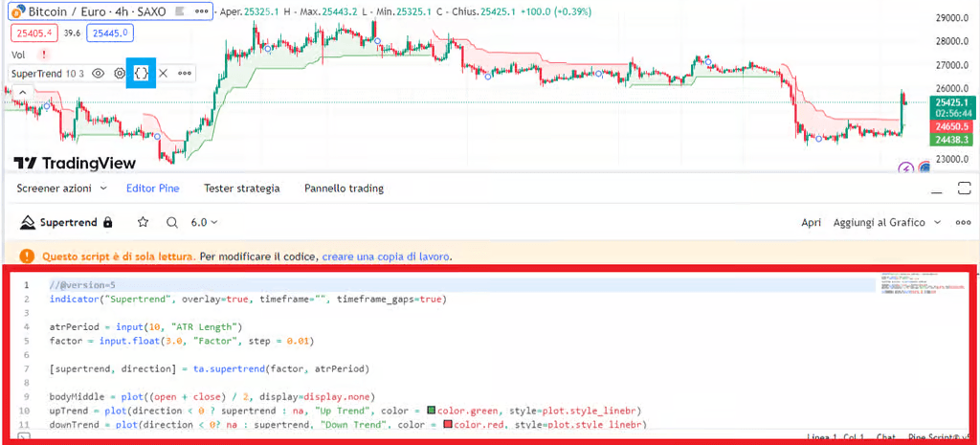Viewport: 980px width, 445px height.
Task: Switch to the Tester strategia tab
Action: pos(242,189)
